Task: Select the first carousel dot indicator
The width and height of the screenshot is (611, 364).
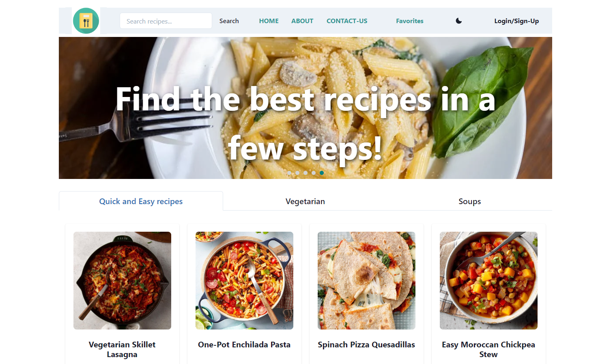Action: tap(289, 173)
